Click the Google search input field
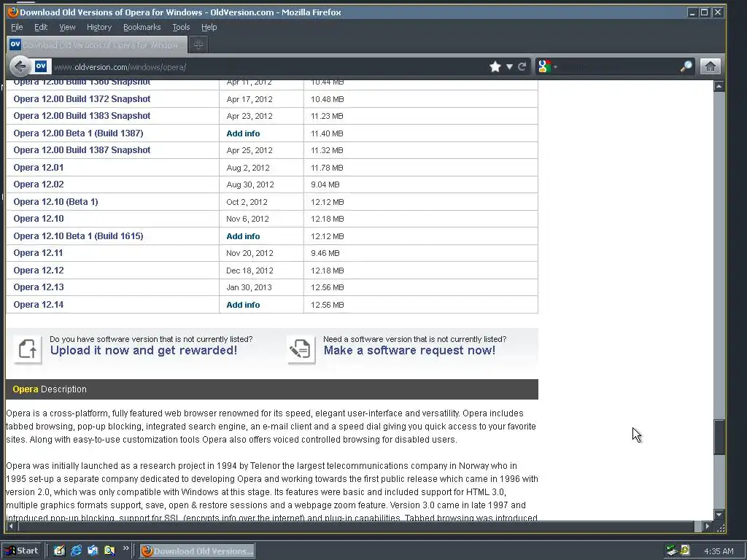Image resolution: width=747 pixels, height=560 pixels. (619, 66)
